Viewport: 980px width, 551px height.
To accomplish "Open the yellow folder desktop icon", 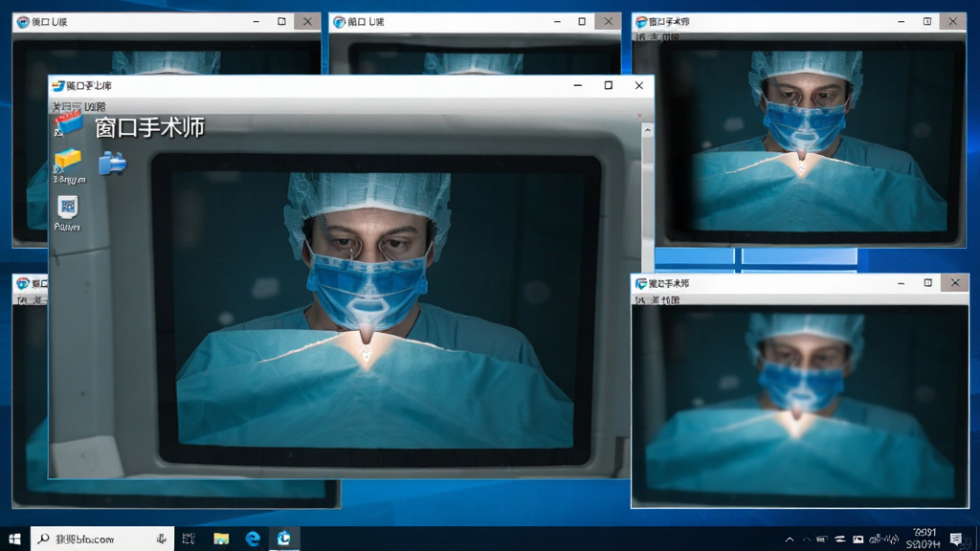I will [x=68, y=161].
